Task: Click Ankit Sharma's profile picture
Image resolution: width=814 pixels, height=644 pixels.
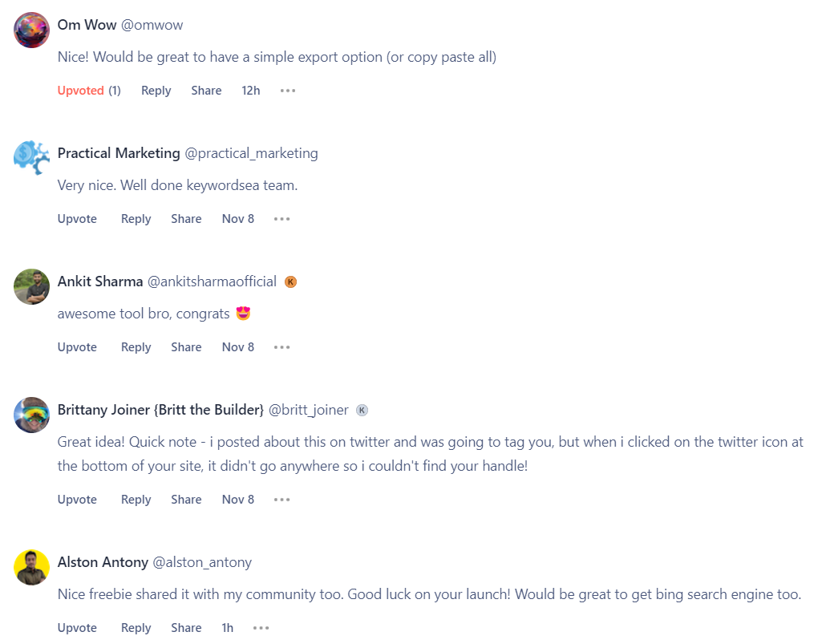Action: [x=32, y=286]
